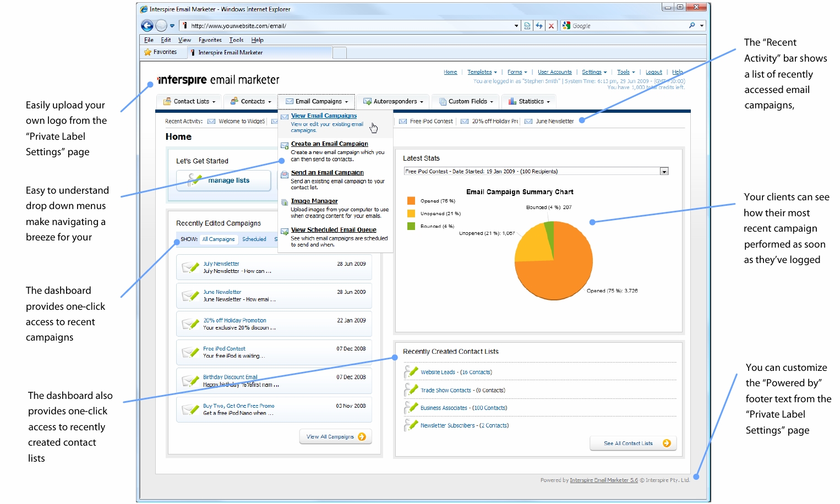
Task: Expand the Custom Fields dropdown menu
Action: click(466, 101)
